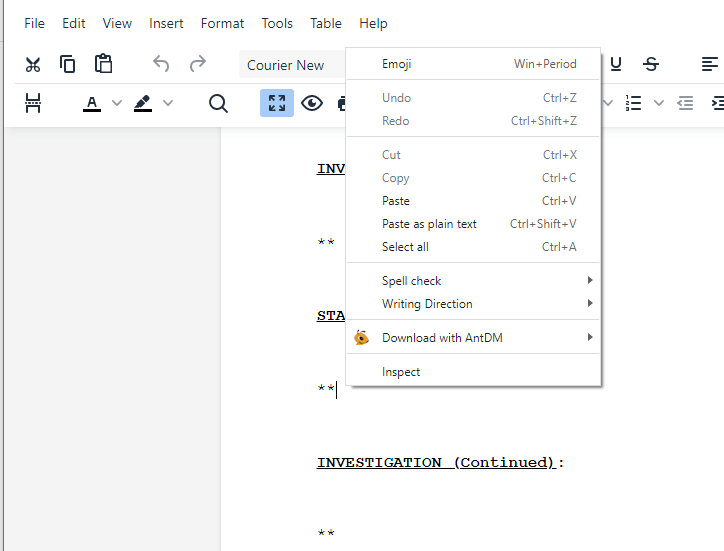
Task: Open the Tools menu
Action: [277, 23]
